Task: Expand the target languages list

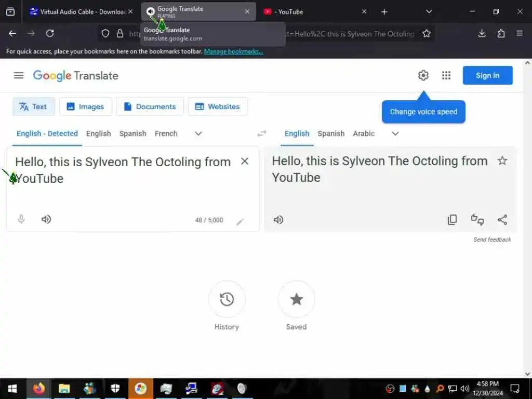Action: 395,134
